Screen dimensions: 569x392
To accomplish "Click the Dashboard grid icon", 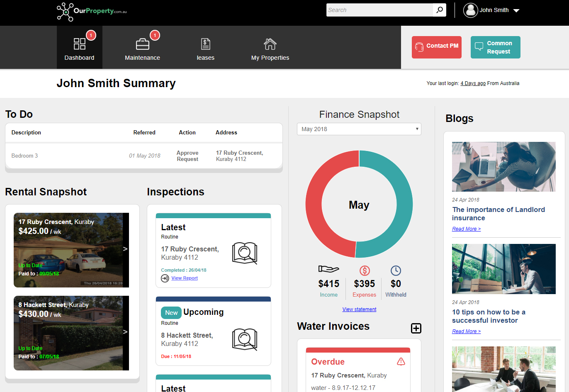I will [79, 43].
